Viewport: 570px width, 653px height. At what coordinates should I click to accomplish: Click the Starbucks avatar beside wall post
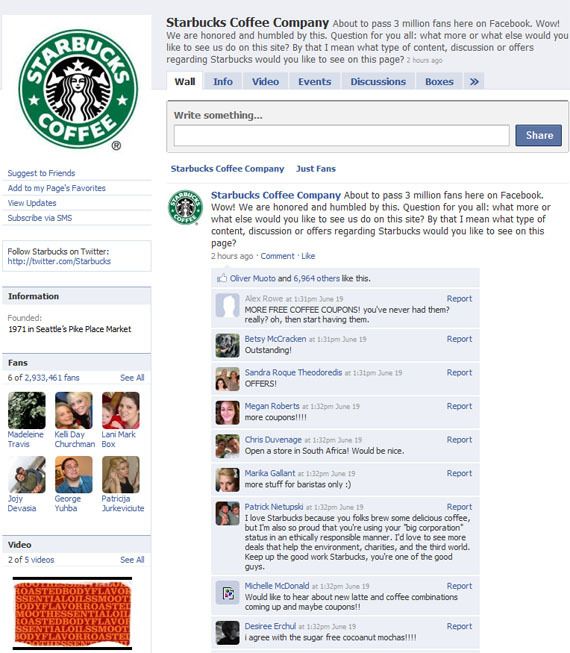point(185,207)
